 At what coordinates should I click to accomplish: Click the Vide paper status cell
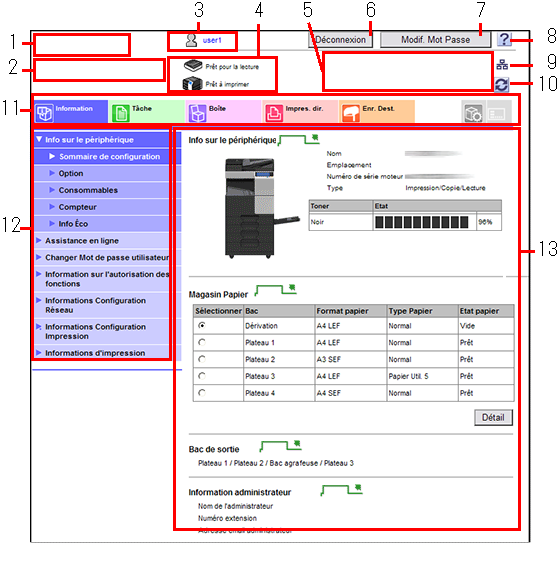(x=486, y=326)
